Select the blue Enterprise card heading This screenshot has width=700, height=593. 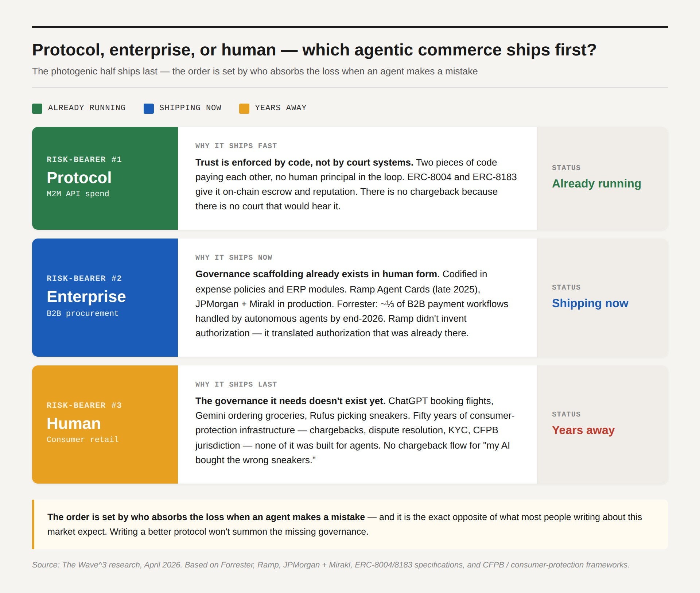click(86, 296)
